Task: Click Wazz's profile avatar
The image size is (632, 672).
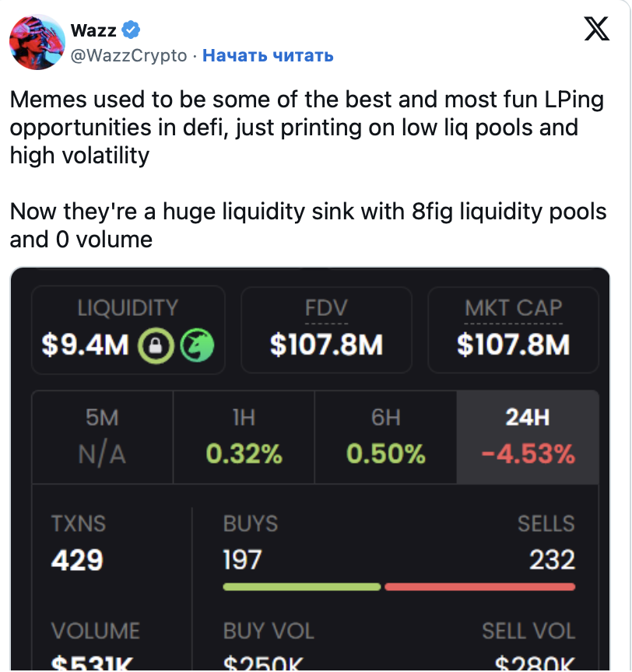Action: tap(37, 42)
